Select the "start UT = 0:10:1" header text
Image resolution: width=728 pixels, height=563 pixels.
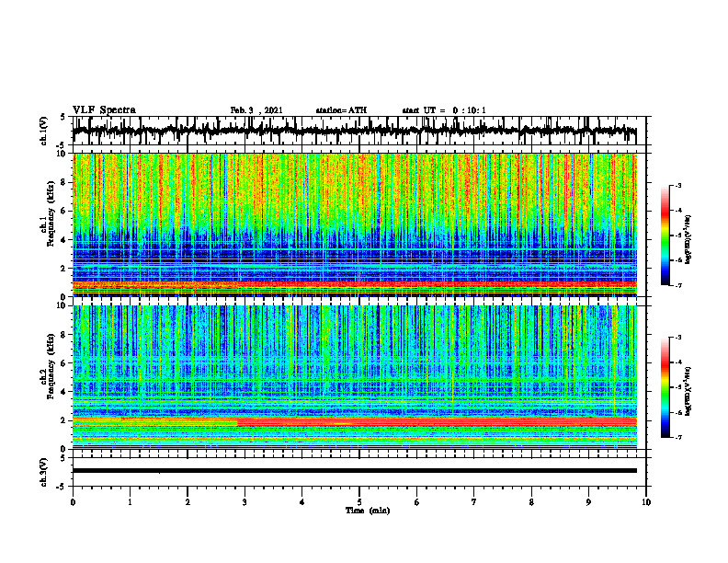coord(444,110)
